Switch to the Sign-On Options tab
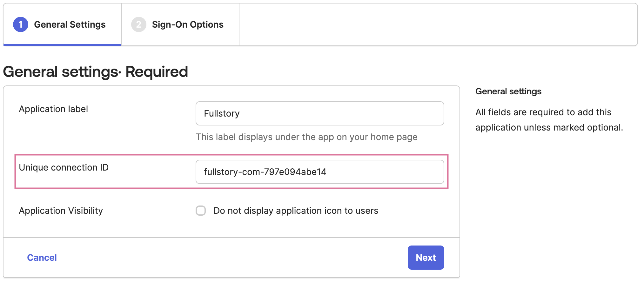Viewport: 644px width, 303px height. 187,24
